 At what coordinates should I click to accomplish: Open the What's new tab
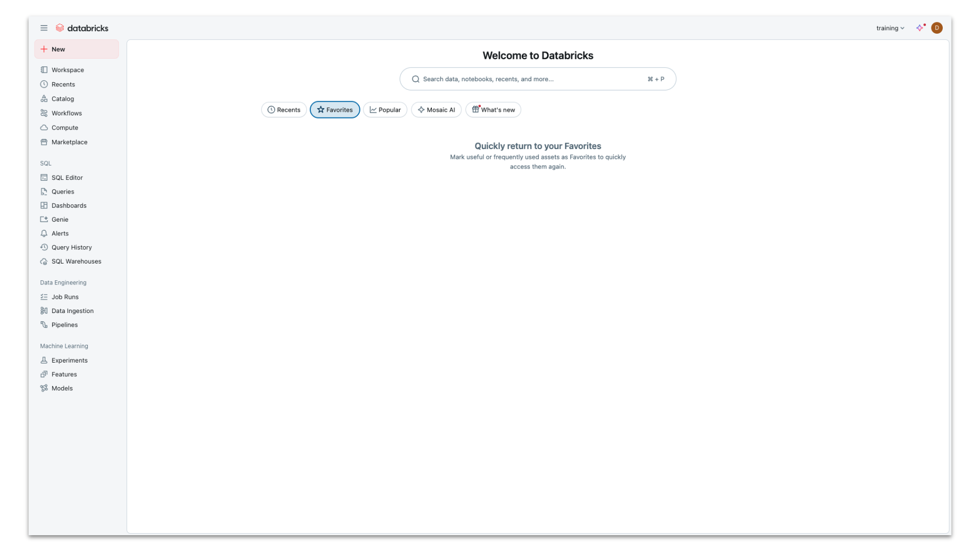point(493,110)
